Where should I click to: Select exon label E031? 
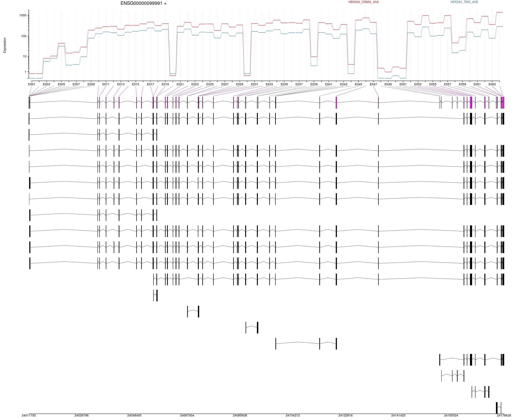(x=255, y=84)
